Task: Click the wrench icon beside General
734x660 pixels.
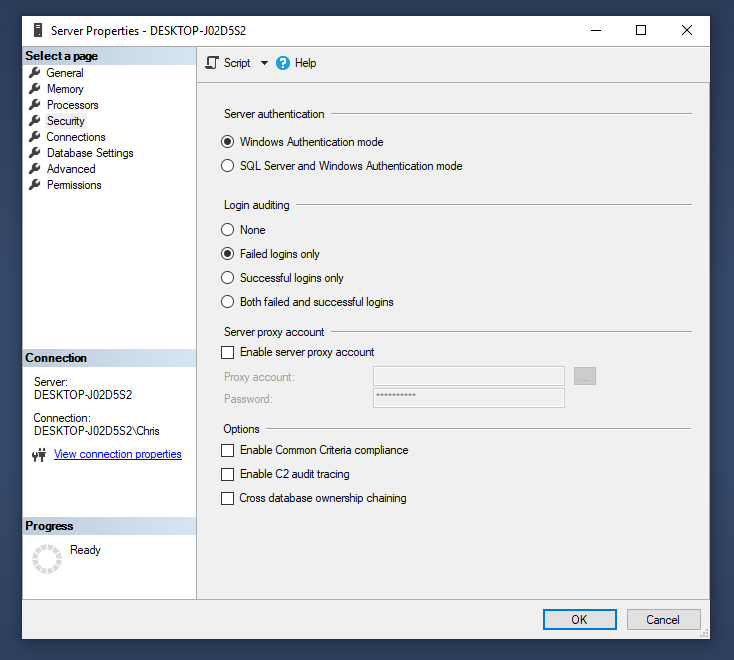Action: click(35, 73)
